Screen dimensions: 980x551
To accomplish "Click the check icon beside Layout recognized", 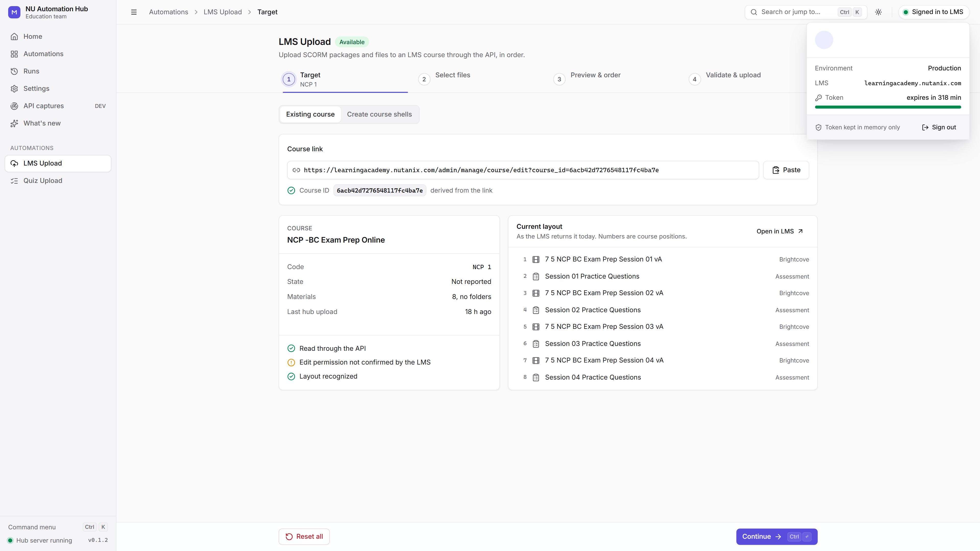I will pos(291,377).
